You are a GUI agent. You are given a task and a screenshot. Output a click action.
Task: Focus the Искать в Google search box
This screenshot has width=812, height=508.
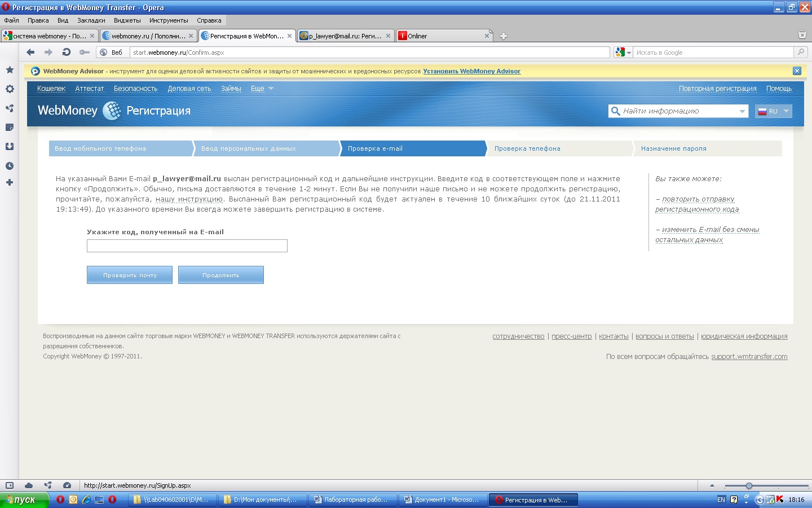pyautogui.click(x=714, y=52)
